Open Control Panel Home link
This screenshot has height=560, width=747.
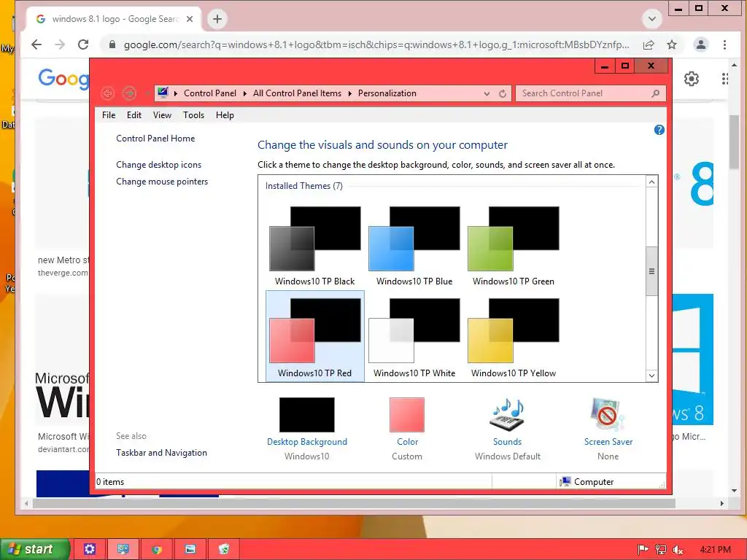pos(155,139)
